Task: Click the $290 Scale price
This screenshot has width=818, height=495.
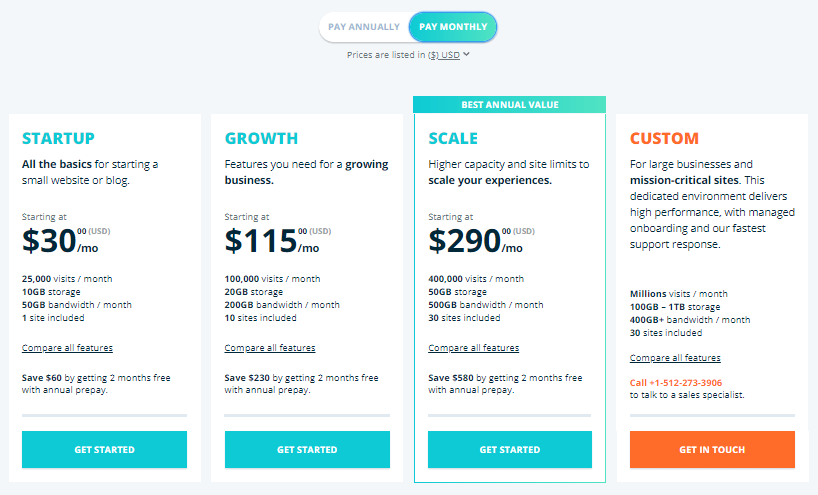Action: coord(464,240)
